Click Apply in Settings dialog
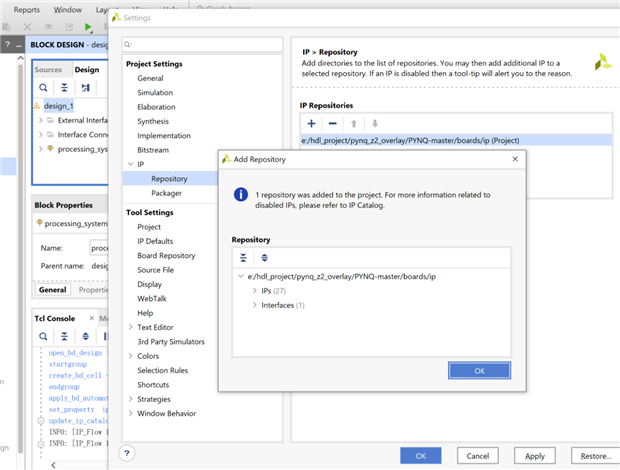 click(535, 456)
